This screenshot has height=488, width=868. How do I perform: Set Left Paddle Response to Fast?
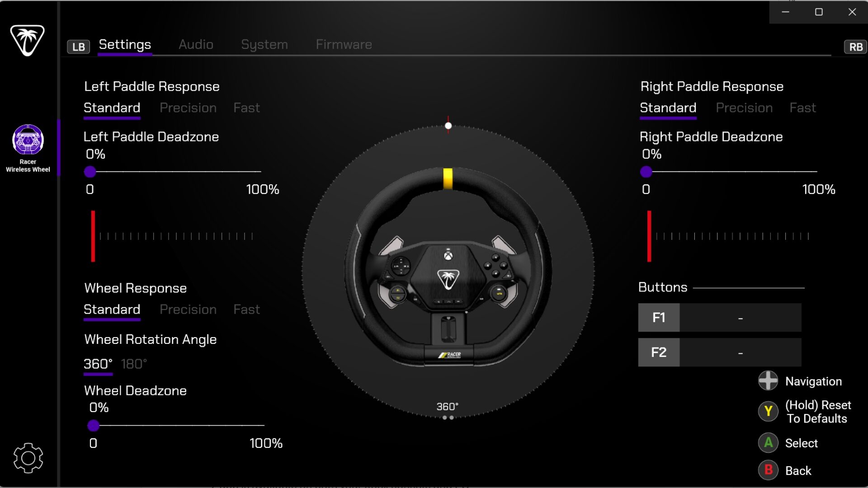246,108
